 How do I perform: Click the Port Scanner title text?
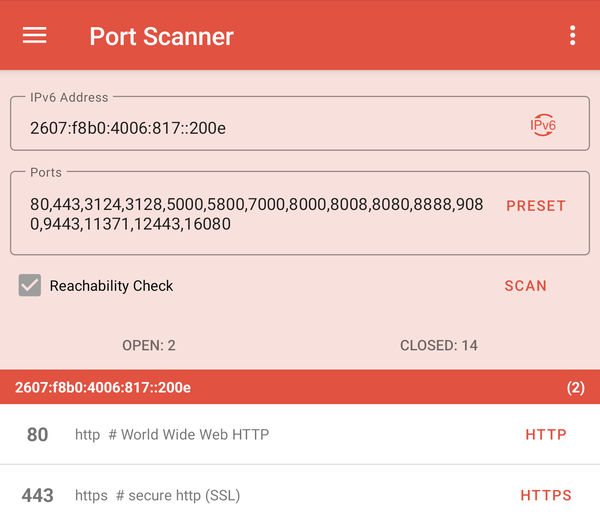161,37
